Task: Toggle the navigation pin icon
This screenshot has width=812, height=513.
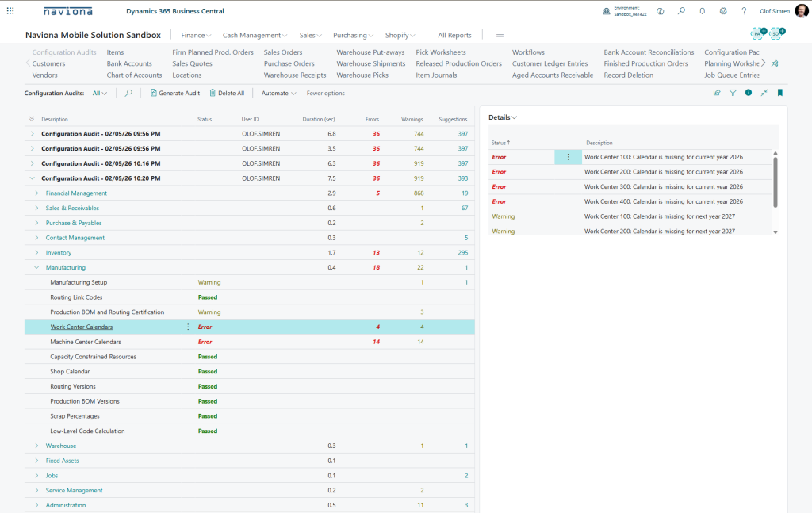Action: tap(775, 63)
